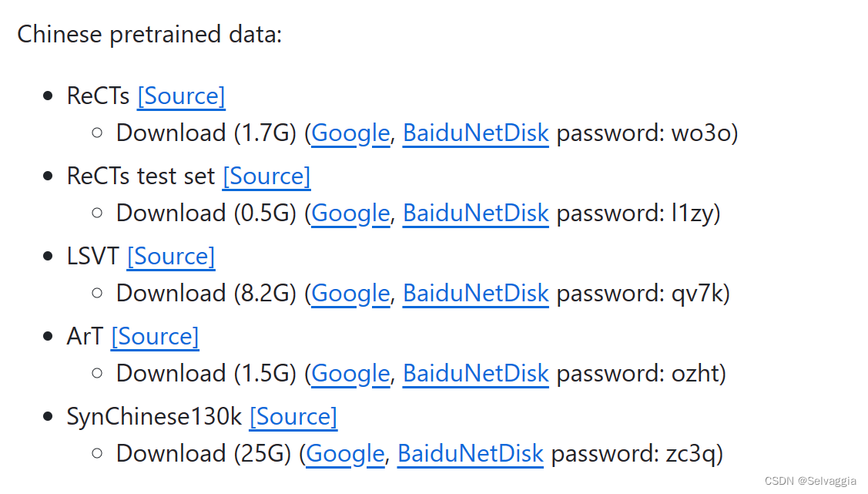Screen dimensions: 868x494
Task: Open BaiduNetDisk link with password l1zy
Action: pos(475,213)
